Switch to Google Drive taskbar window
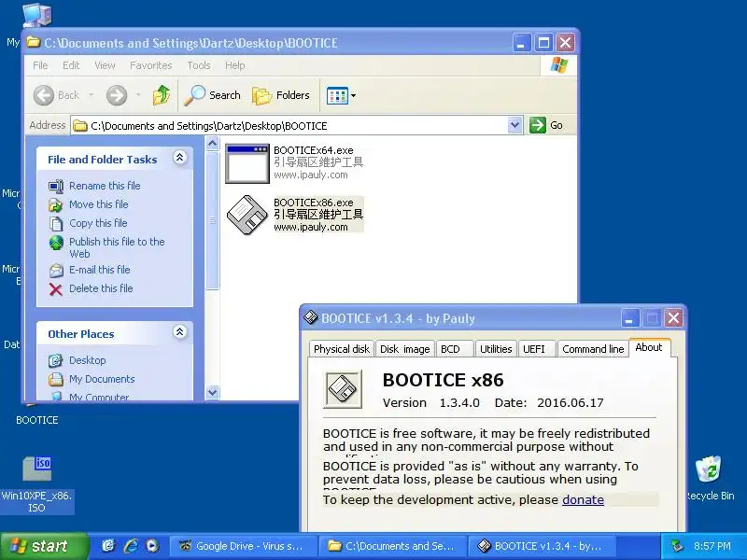747x560 pixels. (x=244, y=546)
